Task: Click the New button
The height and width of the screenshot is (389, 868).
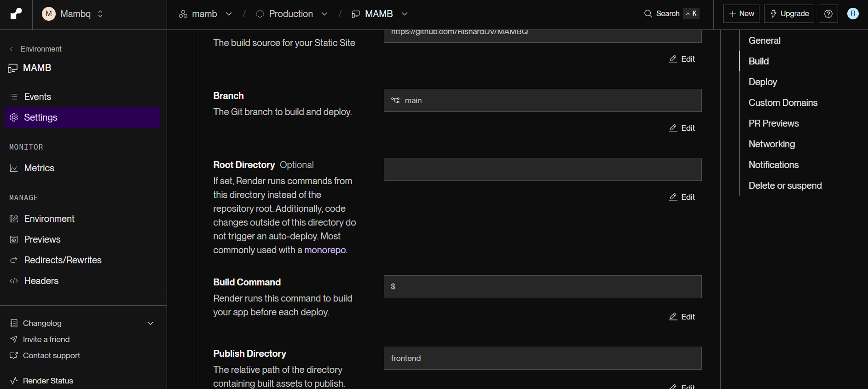Action: click(741, 14)
